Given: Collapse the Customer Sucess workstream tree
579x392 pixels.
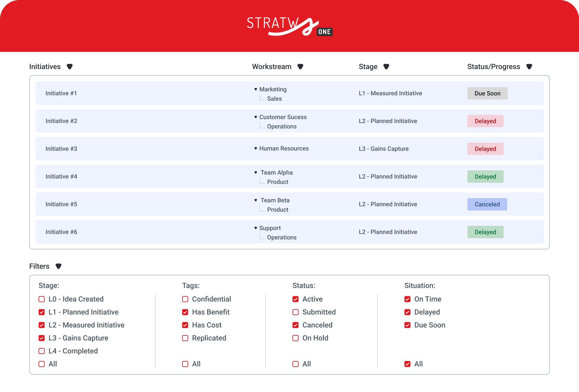Looking at the screenshot, I should [x=256, y=117].
